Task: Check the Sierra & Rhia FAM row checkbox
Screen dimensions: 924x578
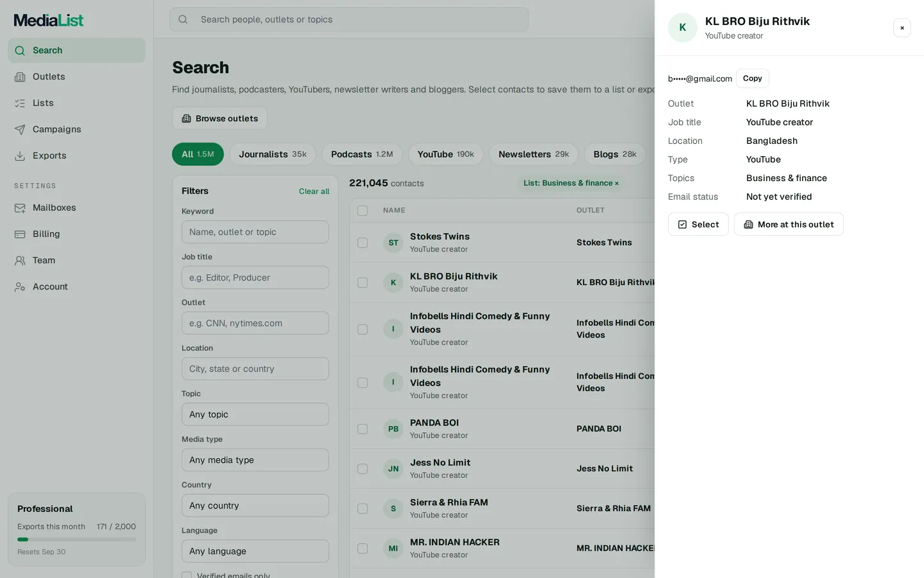Action: pyautogui.click(x=363, y=509)
